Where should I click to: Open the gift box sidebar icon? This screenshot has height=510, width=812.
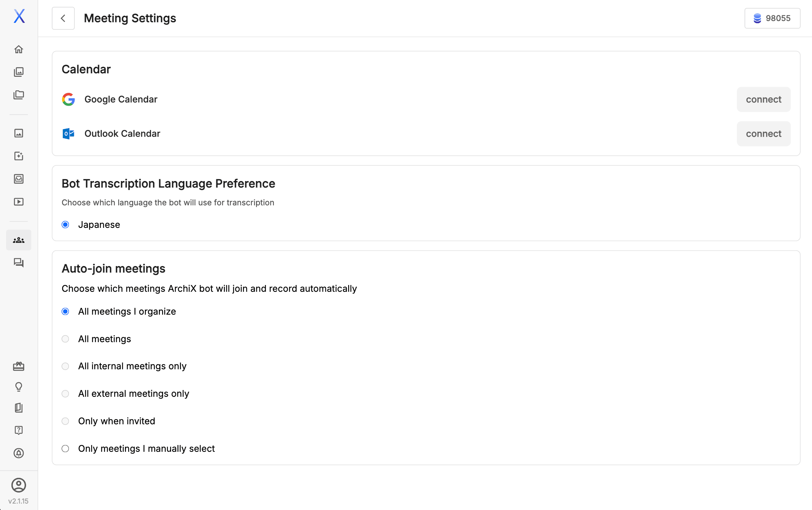click(19, 366)
